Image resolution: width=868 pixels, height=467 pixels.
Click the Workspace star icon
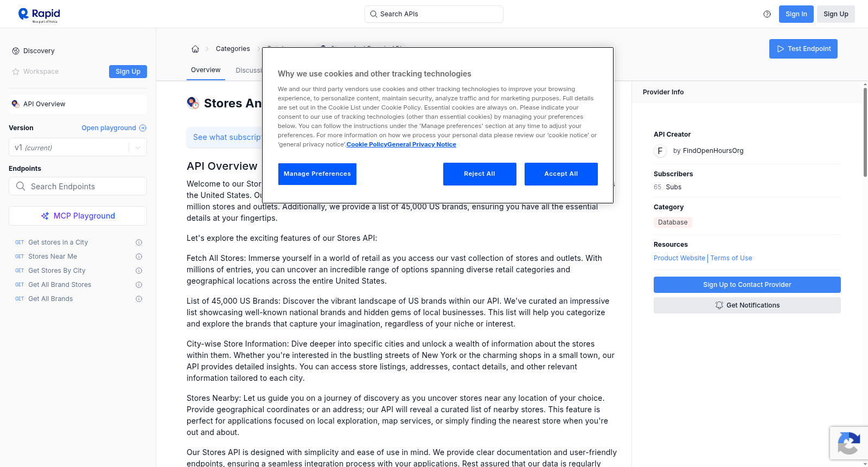click(x=16, y=72)
